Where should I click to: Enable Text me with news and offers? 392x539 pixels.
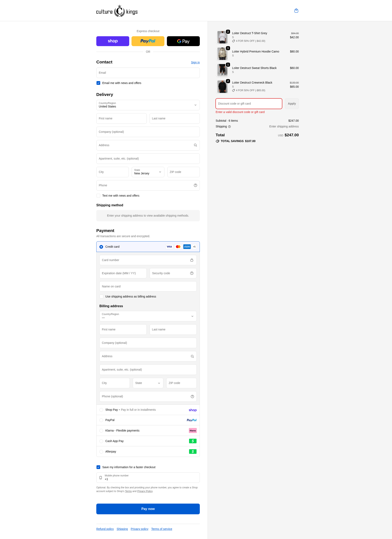[98, 196]
